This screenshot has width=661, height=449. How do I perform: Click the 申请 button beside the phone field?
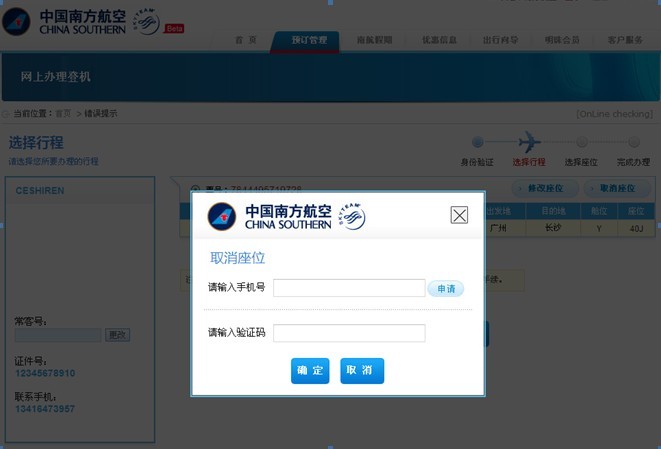coord(446,289)
